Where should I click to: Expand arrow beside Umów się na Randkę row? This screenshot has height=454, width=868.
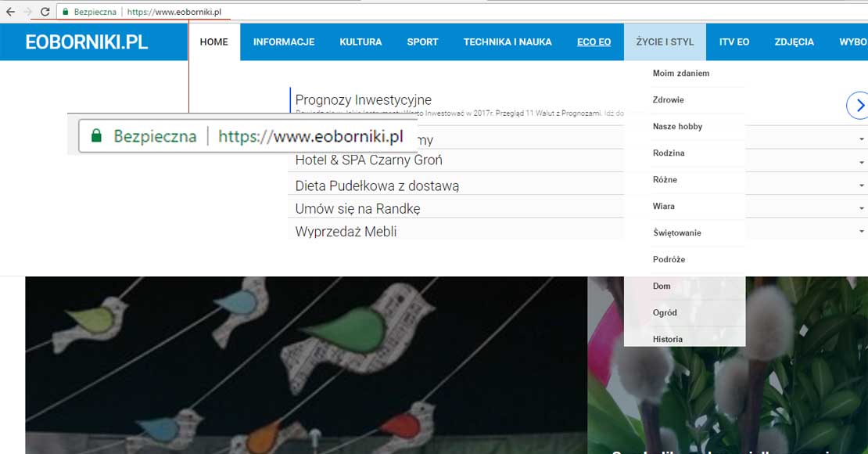pos(862,208)
